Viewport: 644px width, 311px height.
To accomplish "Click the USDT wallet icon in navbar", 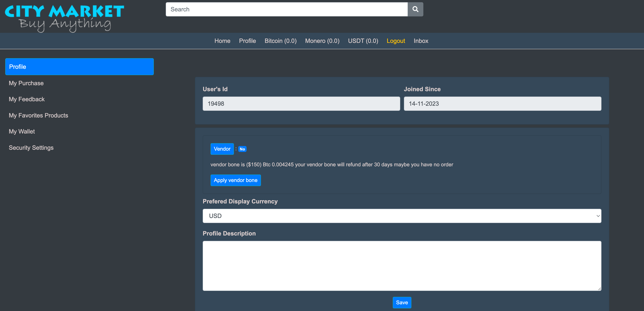I will click(x=363, y=41).
